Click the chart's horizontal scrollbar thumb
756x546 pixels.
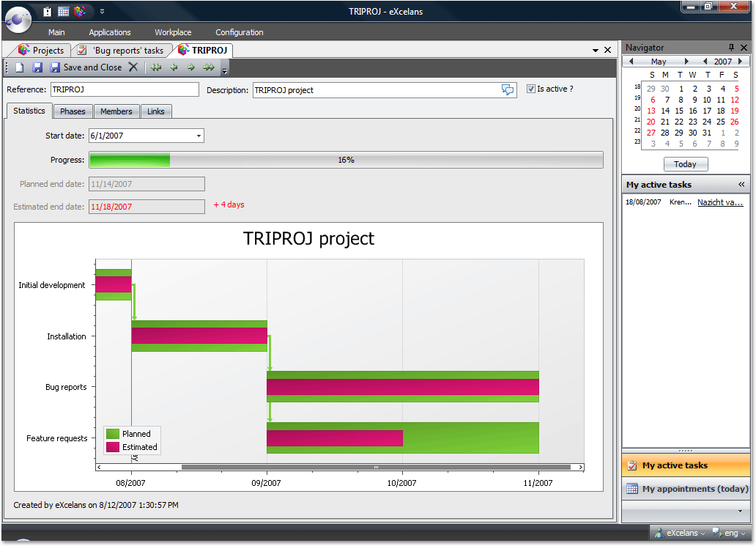(x=375, y=467)
